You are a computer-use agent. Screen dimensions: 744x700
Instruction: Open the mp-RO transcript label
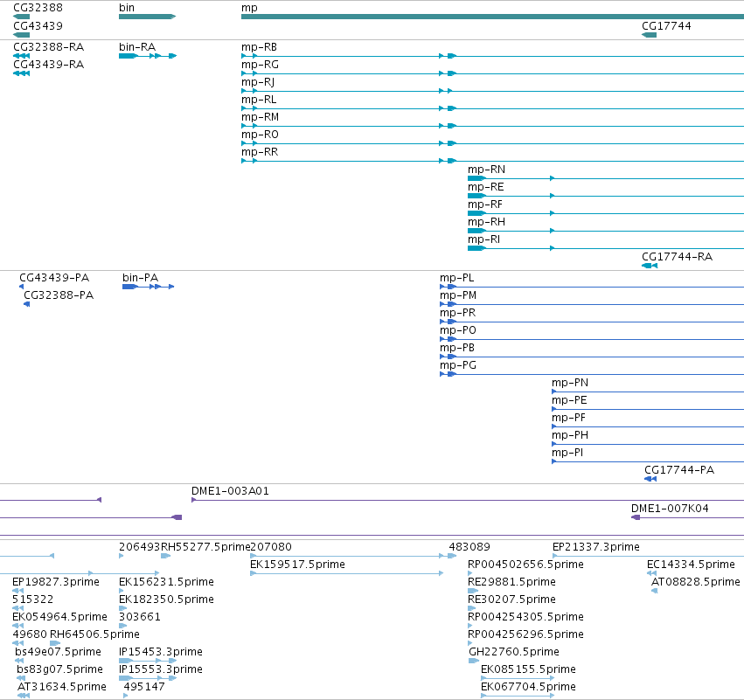pyautogui.click(x=260, y=135)
